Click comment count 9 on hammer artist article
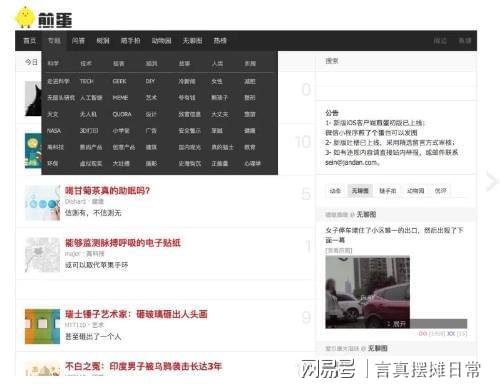This screenshot has height=389, width=500. click(306, 317)
